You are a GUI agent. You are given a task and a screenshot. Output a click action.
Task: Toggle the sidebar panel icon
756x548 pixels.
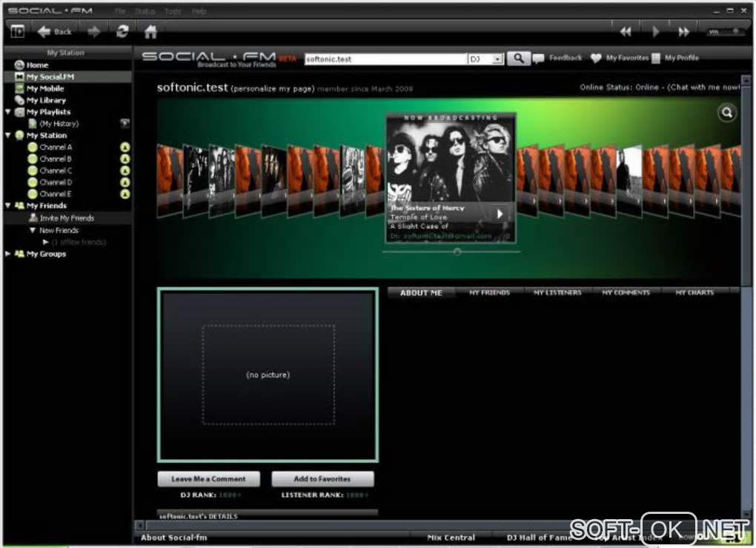(x=17, y=32)
